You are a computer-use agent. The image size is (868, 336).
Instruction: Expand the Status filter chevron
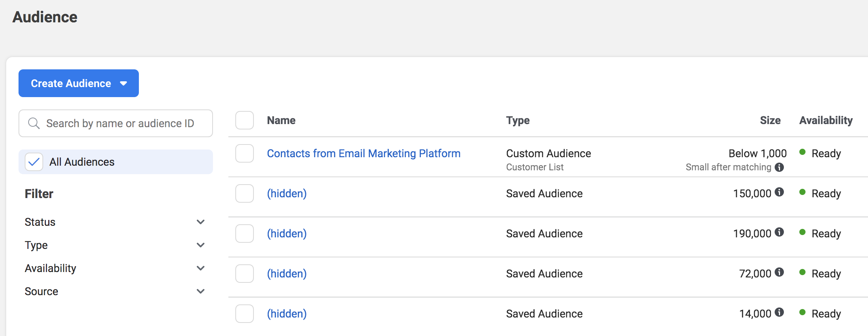201,222
